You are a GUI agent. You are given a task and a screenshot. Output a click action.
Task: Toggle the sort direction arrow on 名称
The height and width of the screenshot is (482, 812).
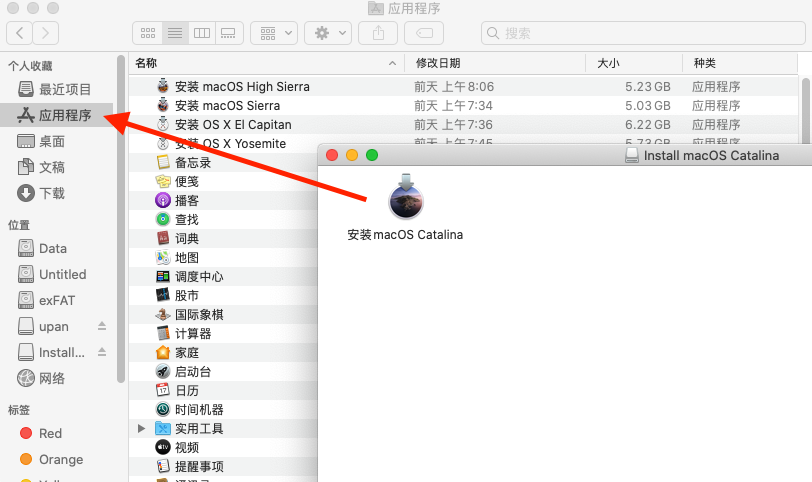(393, 63)
